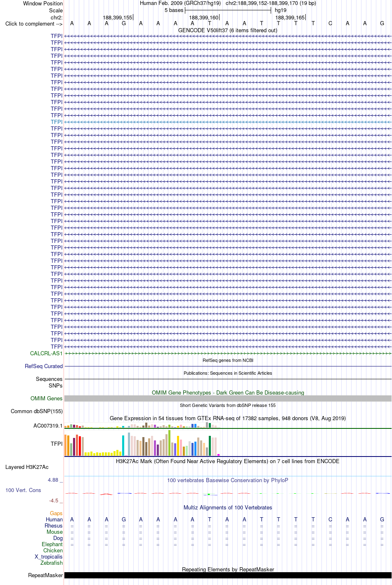
Task: Click the 100 Vert. Cons label
Action: click(23, 490)
